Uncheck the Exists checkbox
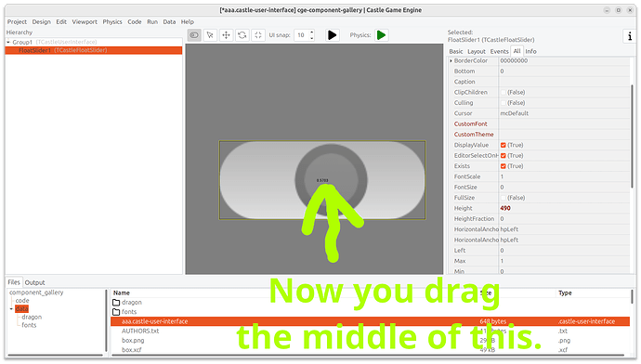 (x=504, y=166)
